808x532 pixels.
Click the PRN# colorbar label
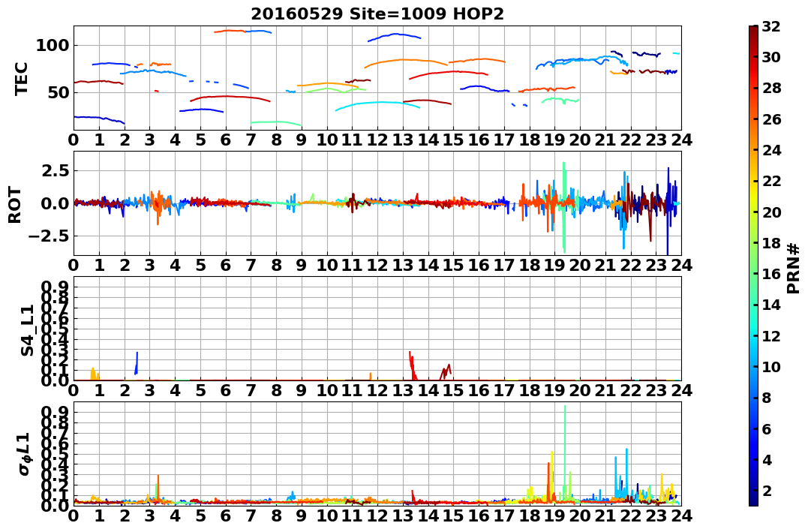point(793,268)
